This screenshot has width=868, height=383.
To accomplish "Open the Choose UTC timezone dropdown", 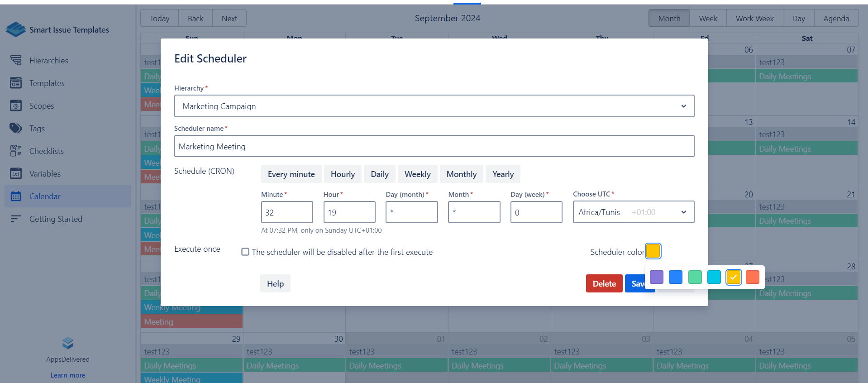I will (633, 212).
